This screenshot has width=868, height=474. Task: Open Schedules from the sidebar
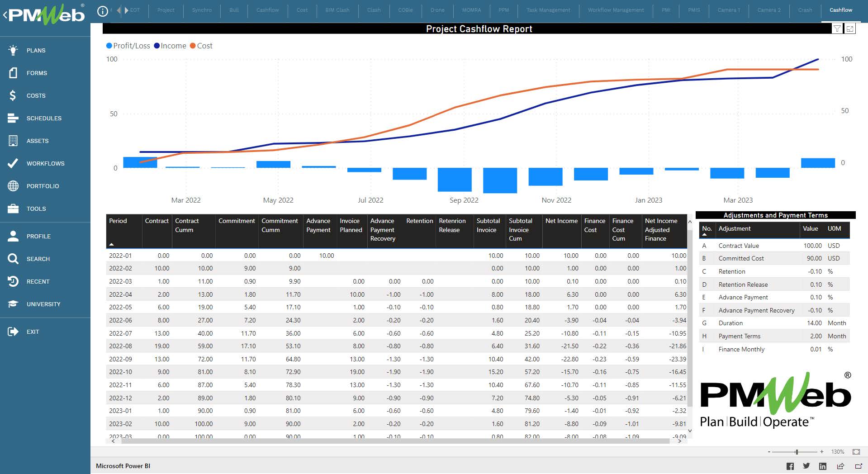[x=44, y=118]
